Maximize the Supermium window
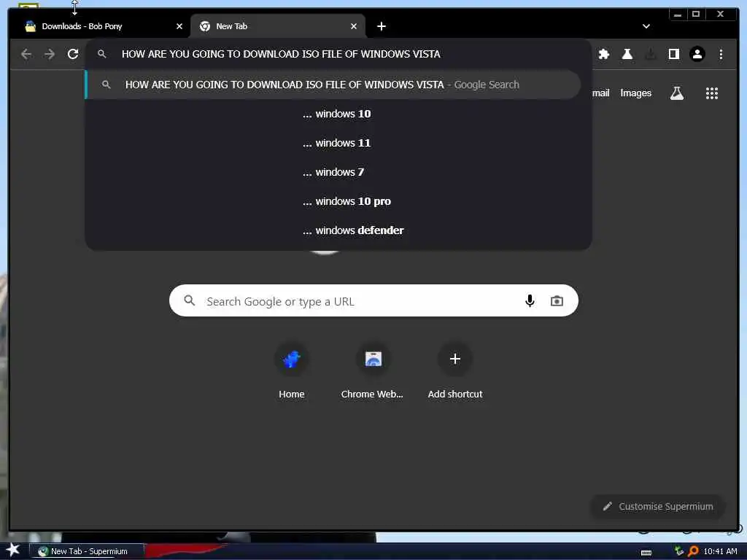 click(x=696, y=15)
